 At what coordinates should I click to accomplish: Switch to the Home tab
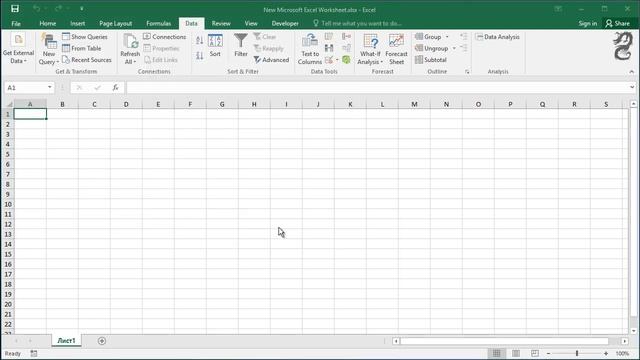47,23
